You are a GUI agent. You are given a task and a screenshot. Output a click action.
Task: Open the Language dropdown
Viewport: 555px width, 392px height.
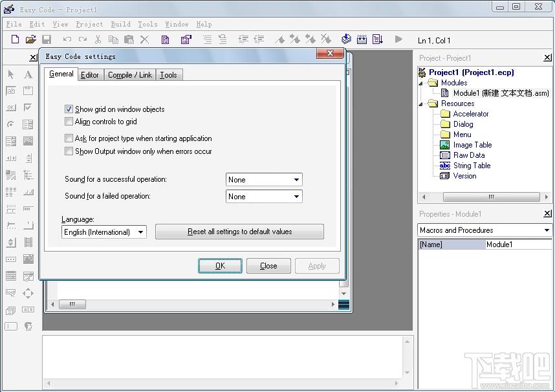(104, 232)
